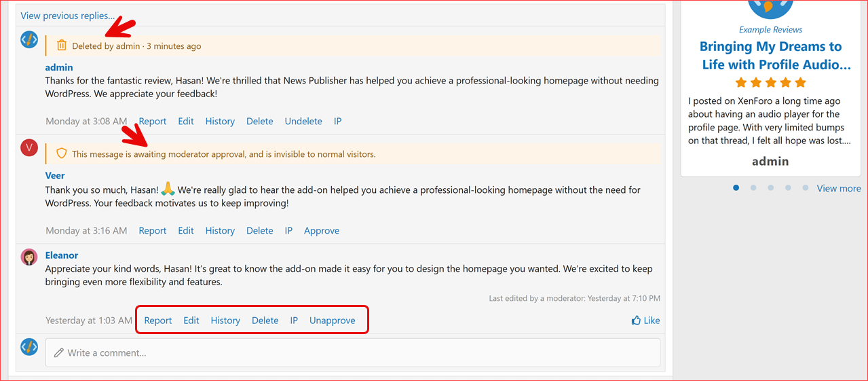The width and height of the screenshot is (868, 381).
Task: Edit Veer's comment
Action: [186, 230]
